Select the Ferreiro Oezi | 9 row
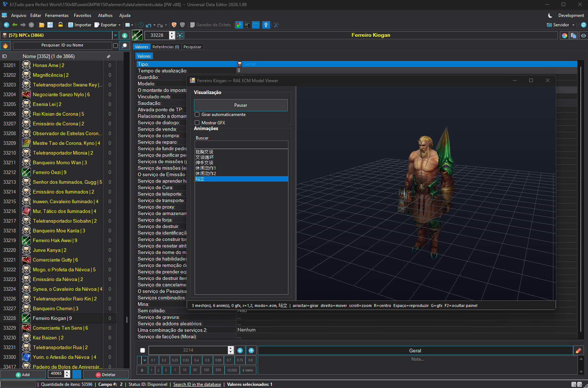The width and height of the screenshot is (588, 388). [x=58, y=172]
